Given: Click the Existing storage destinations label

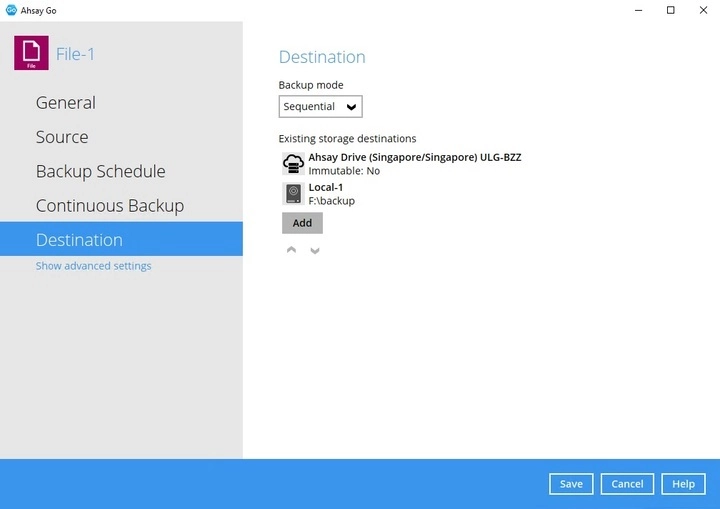Looking at the screenshot, I should coord(347,139).
